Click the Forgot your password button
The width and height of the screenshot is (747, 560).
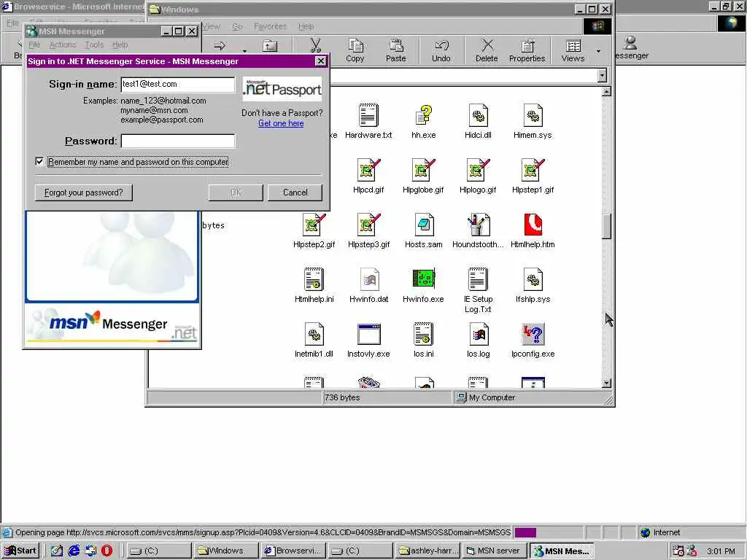[x=83, y=192]
